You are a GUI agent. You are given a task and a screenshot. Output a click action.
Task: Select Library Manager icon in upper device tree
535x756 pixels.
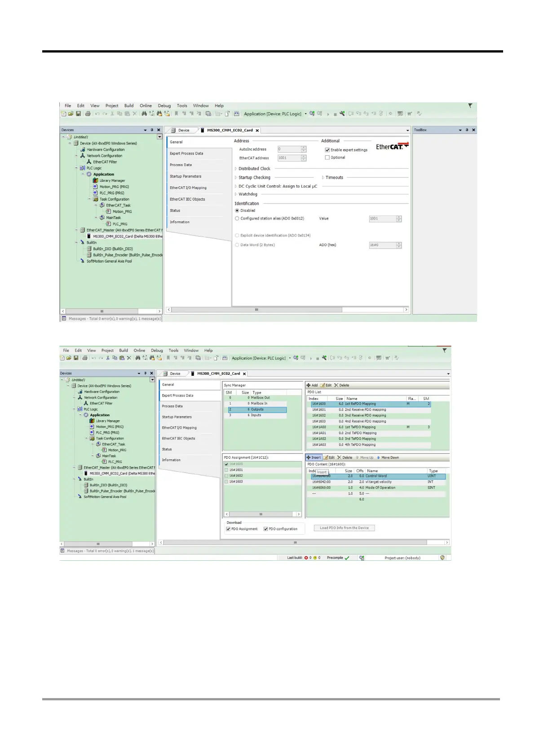pyautogui.click(x=95, y=180)
